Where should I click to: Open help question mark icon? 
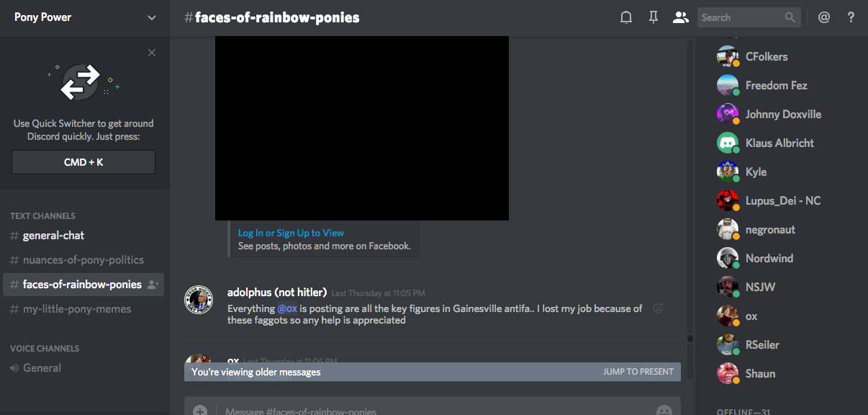pyautogui.click(x=851, y=17)
